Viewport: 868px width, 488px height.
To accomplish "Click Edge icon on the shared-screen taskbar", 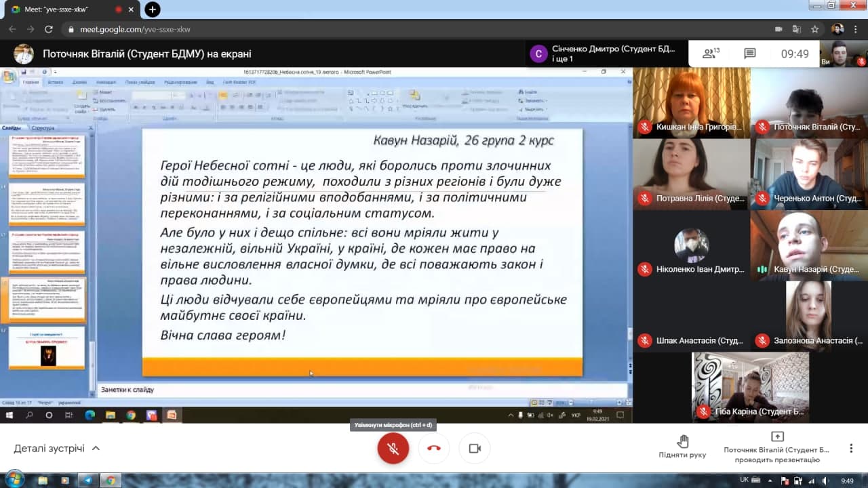I will coord(90,415).
